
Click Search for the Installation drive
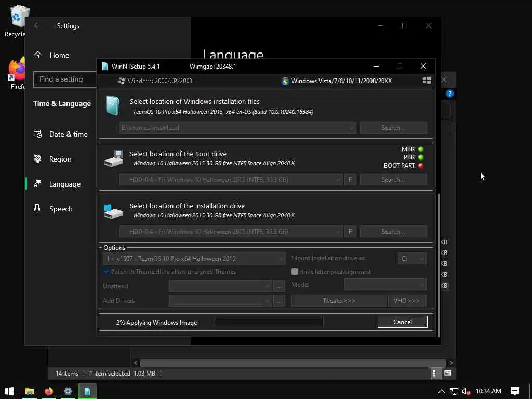[393, 232]
